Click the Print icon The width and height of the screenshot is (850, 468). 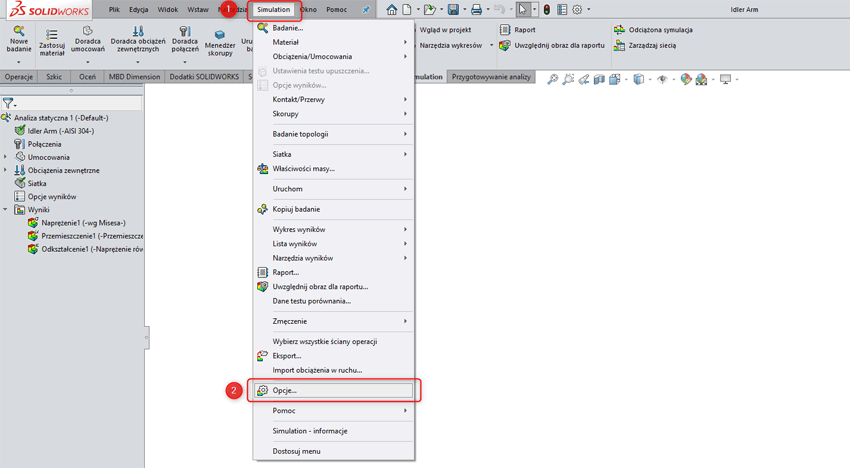pos(476,9)
